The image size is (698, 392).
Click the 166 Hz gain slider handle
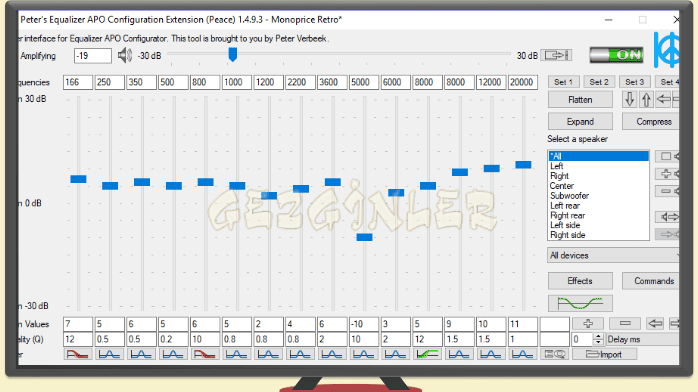(78, 179)
